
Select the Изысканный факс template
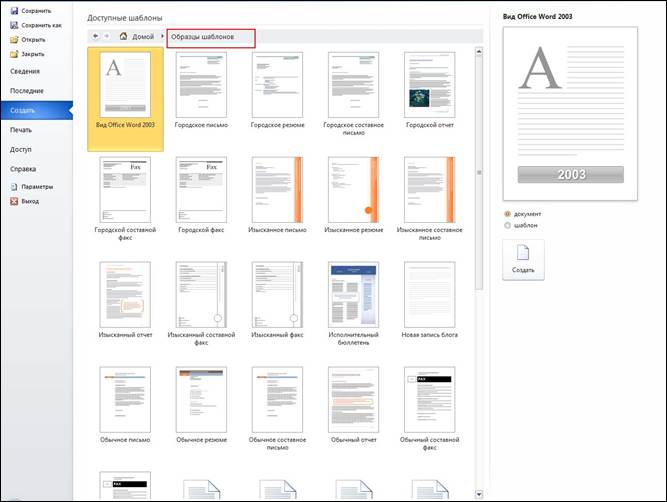tap(277, 300)
